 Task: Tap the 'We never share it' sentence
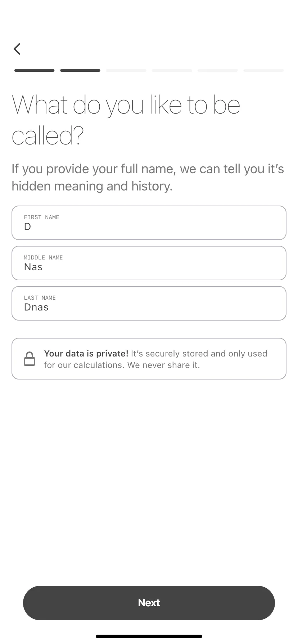click(x=163, y=365)
